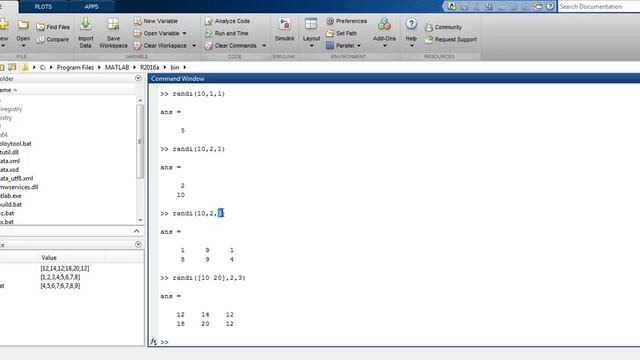Click the Import Data icon
The height and width of the screenshot is (360, 640).
tap(85, 25)
